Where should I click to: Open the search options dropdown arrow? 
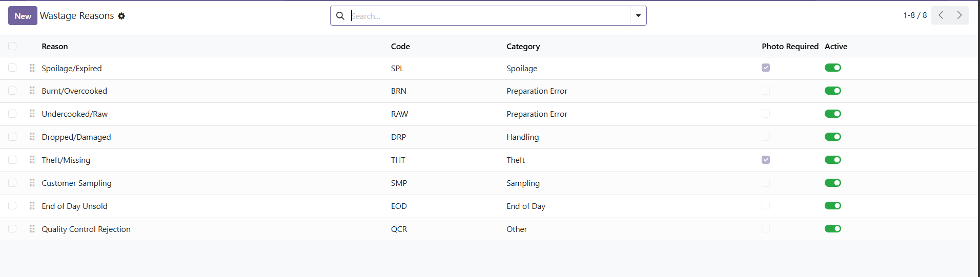tap(638, 16)
